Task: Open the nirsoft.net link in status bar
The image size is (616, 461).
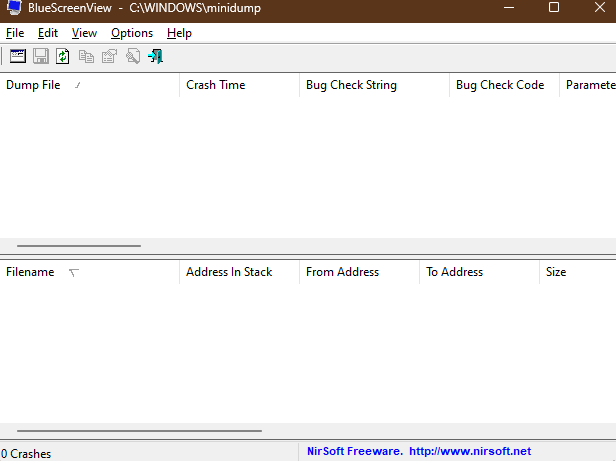Action: [470, 451]
